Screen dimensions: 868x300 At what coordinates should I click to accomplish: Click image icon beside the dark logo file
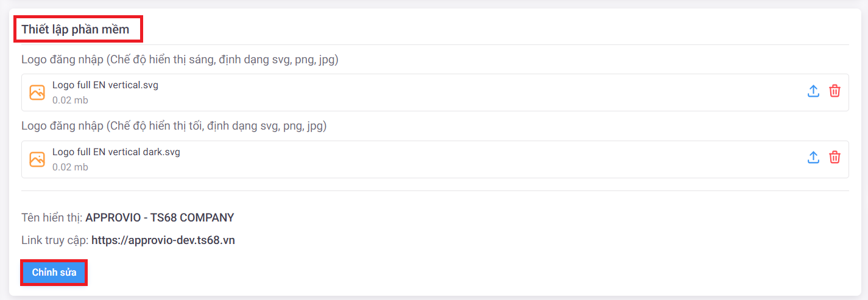click(x=37, y=159)
